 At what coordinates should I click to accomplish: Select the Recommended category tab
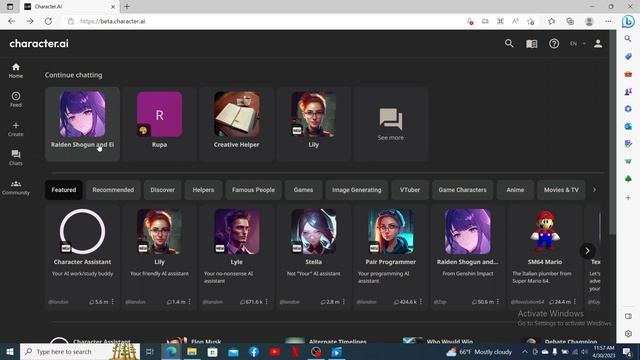pos(113,190)
